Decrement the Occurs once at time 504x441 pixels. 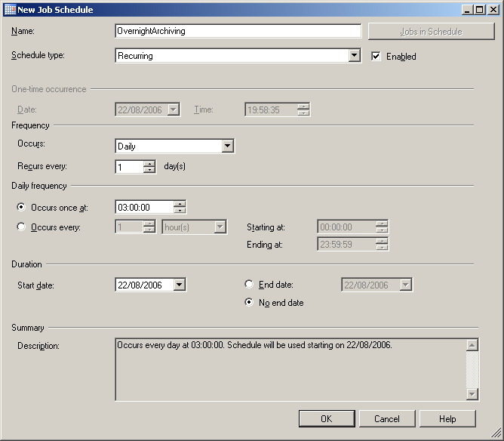tap(180, 210)
